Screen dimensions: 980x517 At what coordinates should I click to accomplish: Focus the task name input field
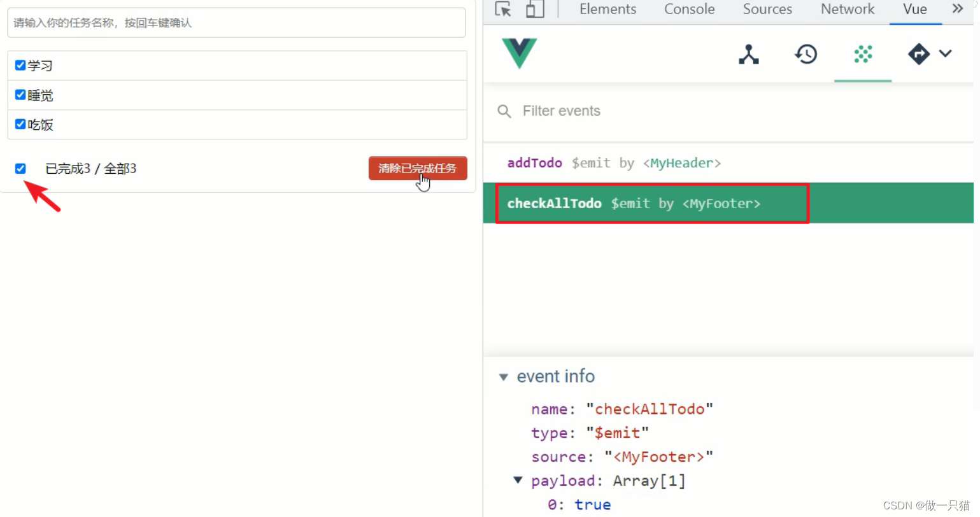tap(236, 23)
